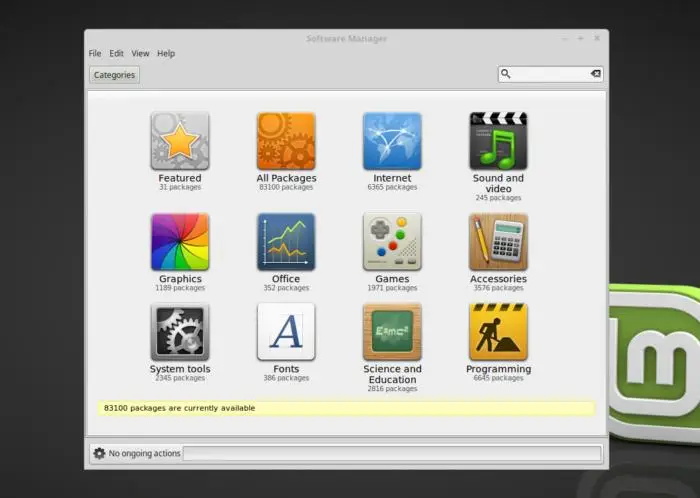
Task: Click the Categories button
Action: click(114, 75)
